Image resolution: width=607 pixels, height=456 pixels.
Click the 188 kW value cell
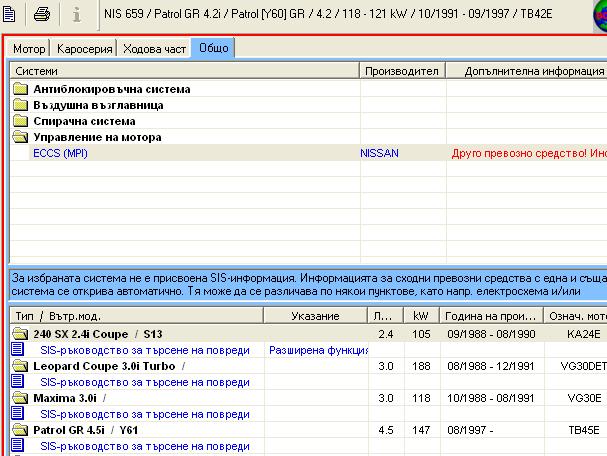[x=421, y=366]
